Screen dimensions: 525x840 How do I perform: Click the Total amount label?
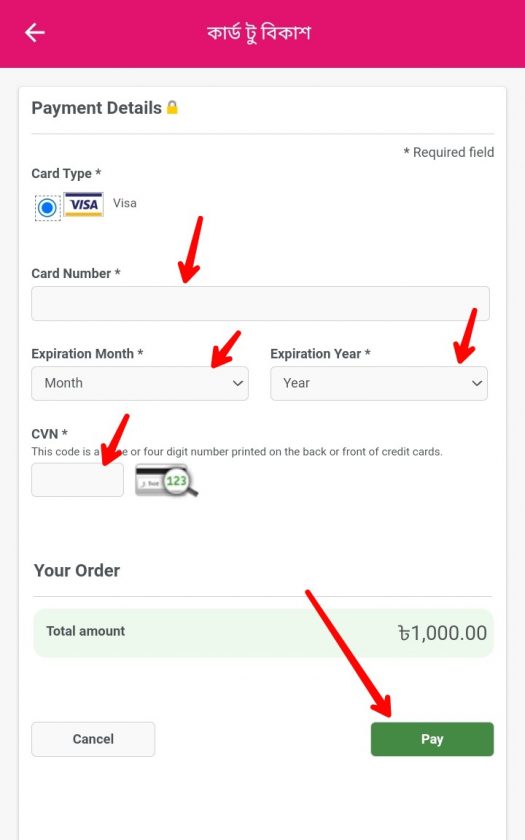[86, 631]
